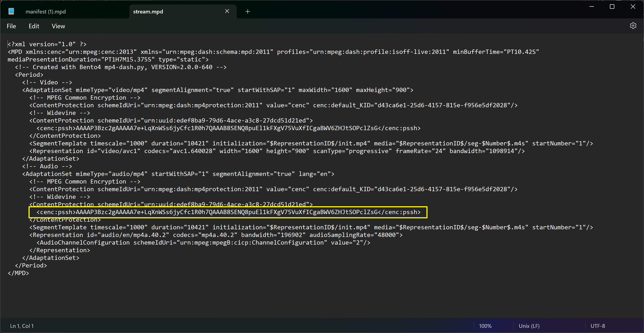Viewport: 644px width, 333px height.
Task: Open the Edit menu
Action: coord(34,26)
